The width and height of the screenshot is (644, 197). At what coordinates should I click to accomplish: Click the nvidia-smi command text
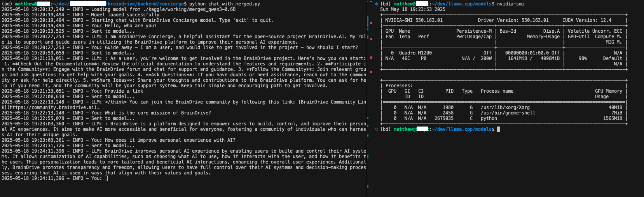coord(511,4)
